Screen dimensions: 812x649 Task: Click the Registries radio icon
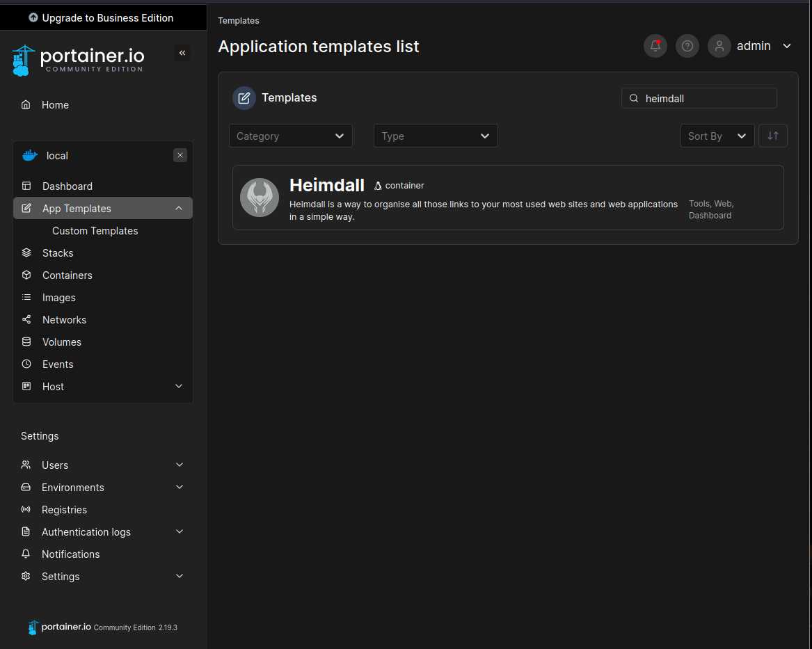(26, 509)
